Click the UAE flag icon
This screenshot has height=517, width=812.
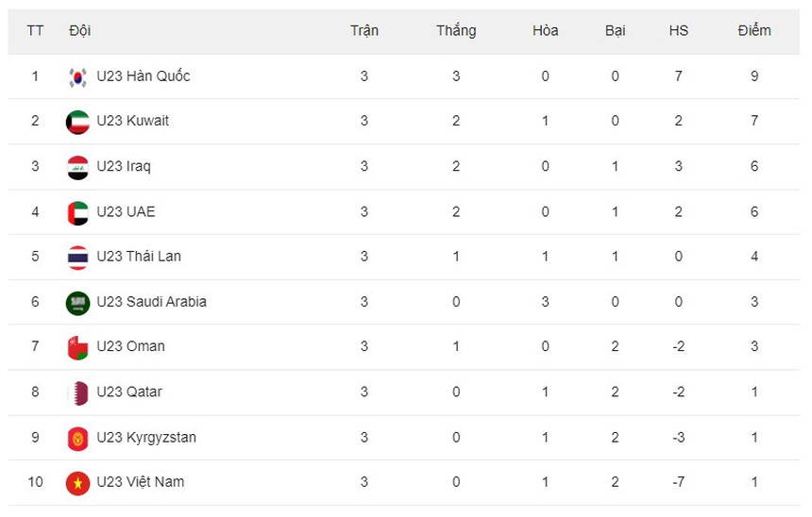(78, 212)
